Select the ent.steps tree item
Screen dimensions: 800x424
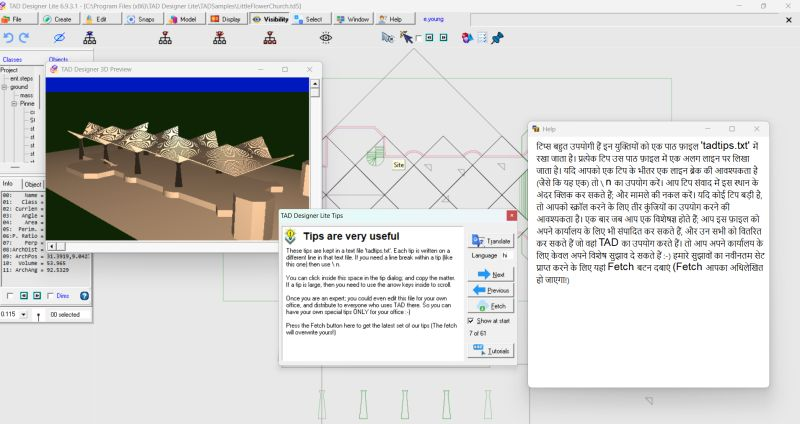21,79
